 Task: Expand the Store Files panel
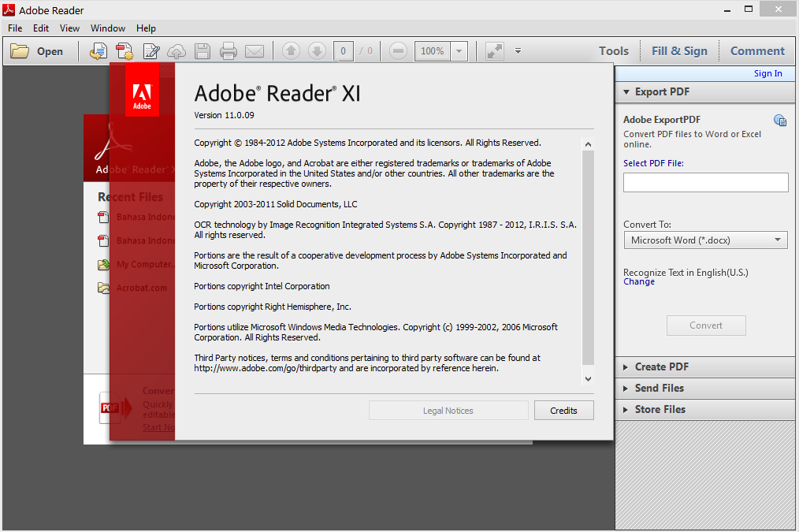tap(626, 410)
